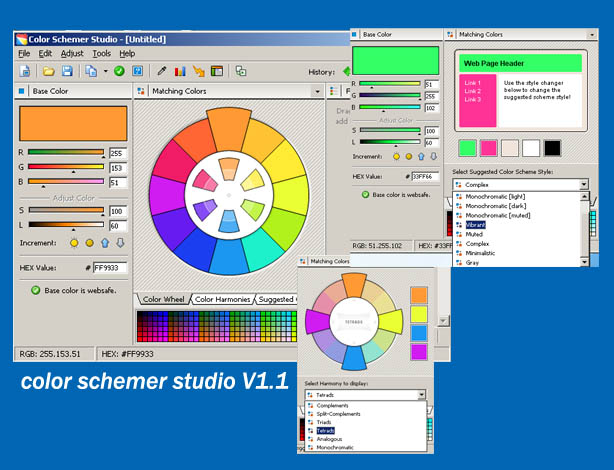Click the purple swatch beside the tetrad wheel
The image size is (614, 470).
click(419, 351)
